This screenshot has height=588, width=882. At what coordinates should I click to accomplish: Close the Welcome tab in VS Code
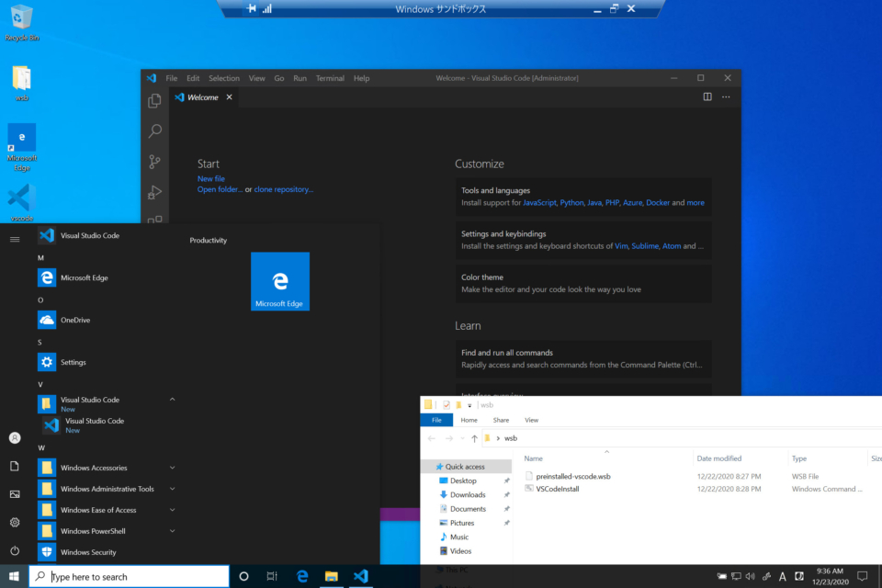(229, 97)
